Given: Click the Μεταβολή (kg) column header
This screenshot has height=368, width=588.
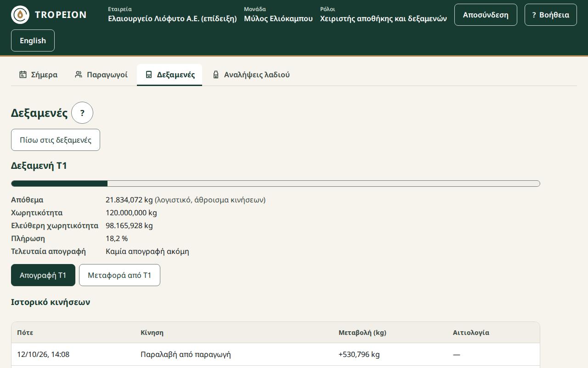Looking at the screenshot, I should click(362, 333).
